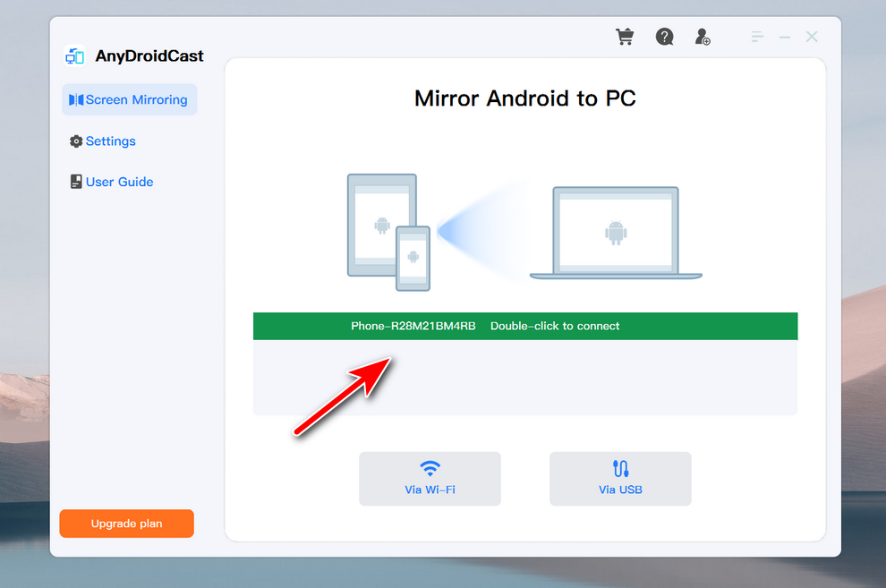Minimize the AnyDroidCast window
886x588 pixels.
pyautogui.click(x=785, y=37)
